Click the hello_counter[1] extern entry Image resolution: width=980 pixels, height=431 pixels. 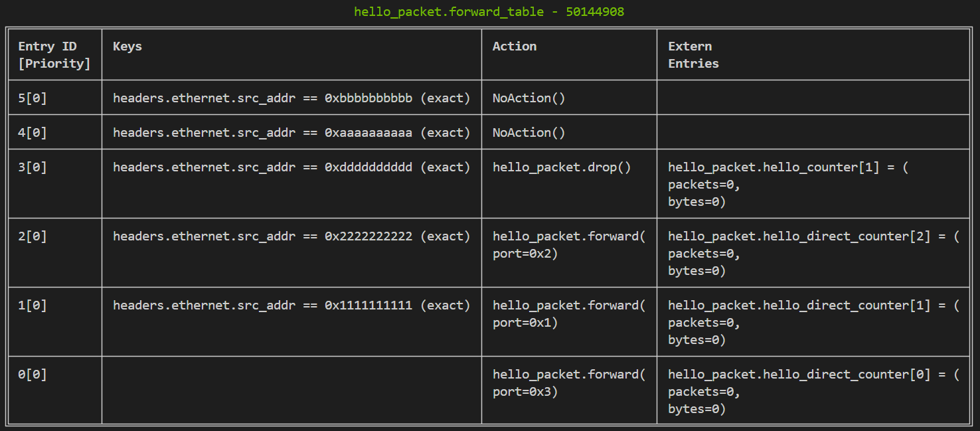click(x=788, y=185)
